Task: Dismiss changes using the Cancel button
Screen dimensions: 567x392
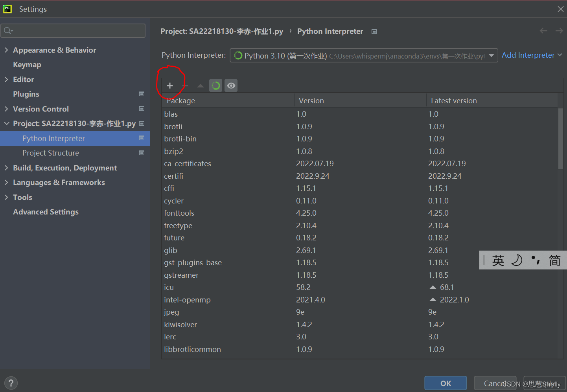Action: click(495, 383)
